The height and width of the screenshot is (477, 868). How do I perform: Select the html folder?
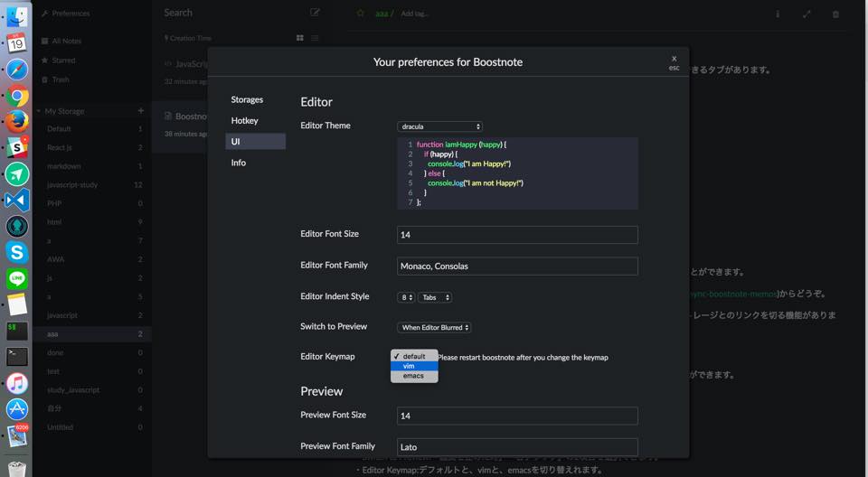coord(91,222)
